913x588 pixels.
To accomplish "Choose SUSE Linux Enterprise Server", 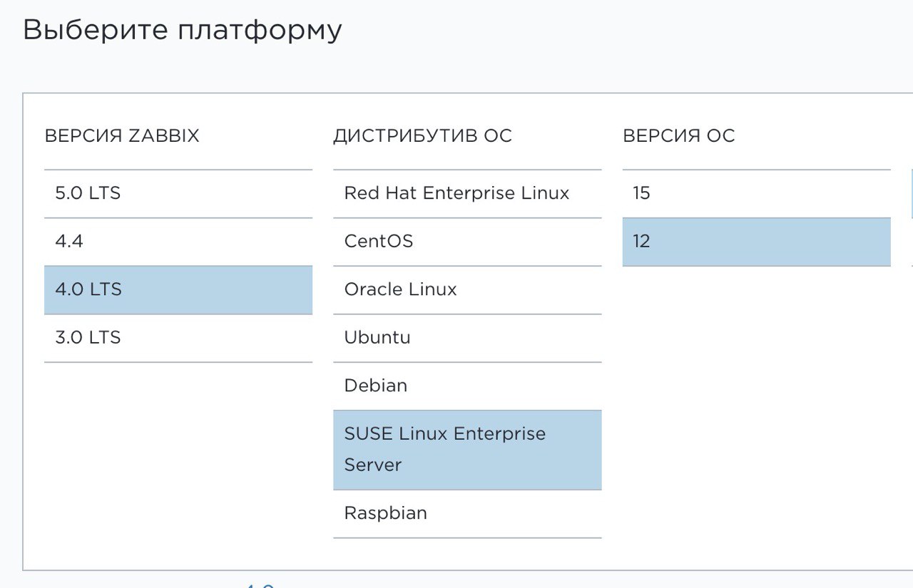I will [x=467, y=450].
